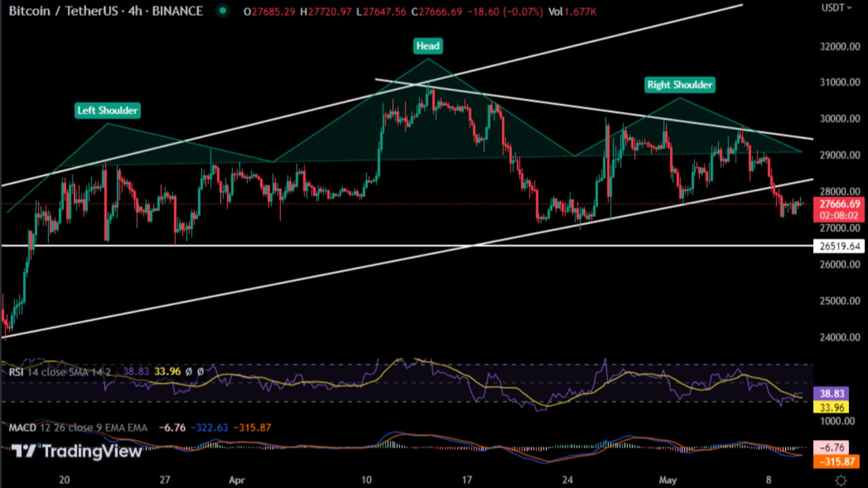The image size is (868, 488).
Task: Click the orange -315.87 MACD signal label
Action: pos(837,462)
